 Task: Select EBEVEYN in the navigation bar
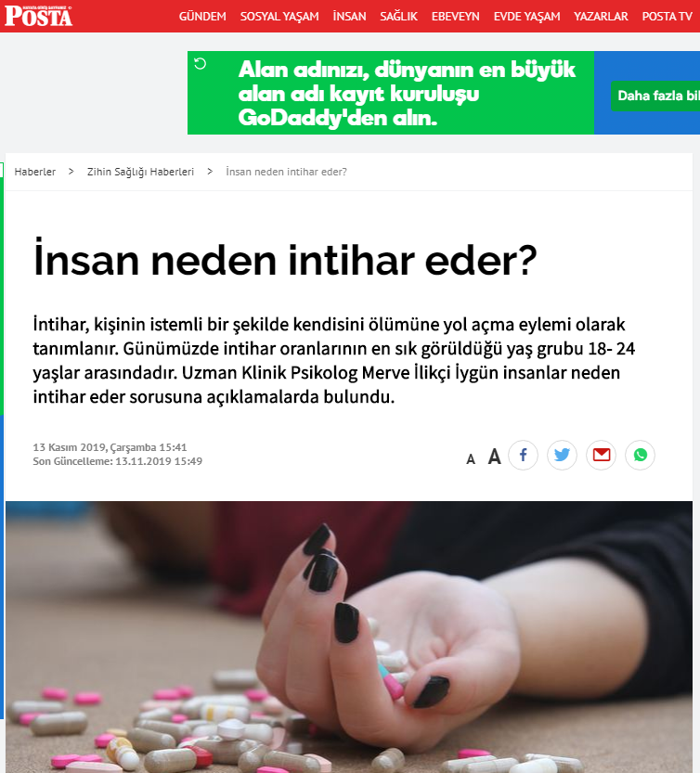(x=455, y=17)
